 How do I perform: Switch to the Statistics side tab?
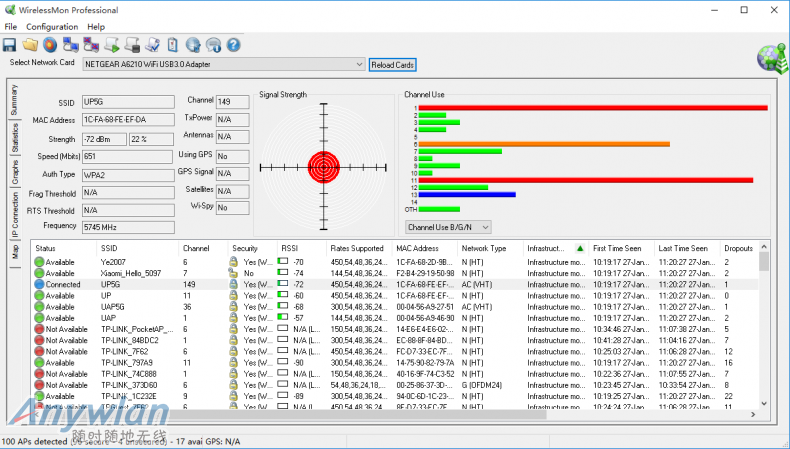[x=14, y=137]
